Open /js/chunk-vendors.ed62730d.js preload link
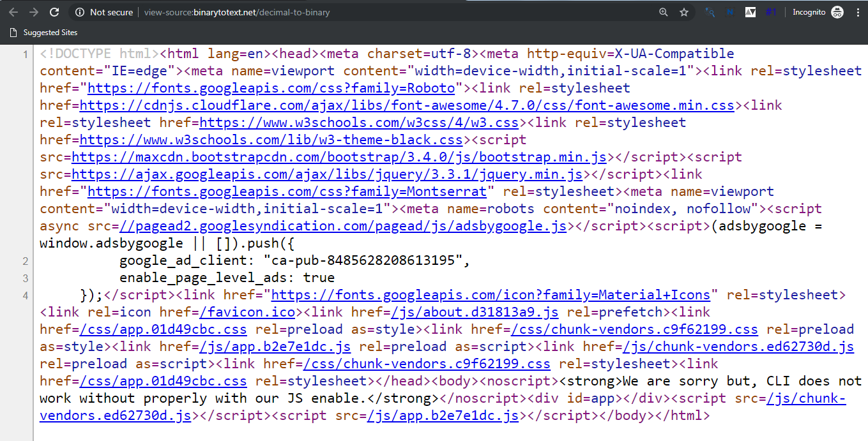The width and height of the screenshot is (868, 441). pos(738,347)
